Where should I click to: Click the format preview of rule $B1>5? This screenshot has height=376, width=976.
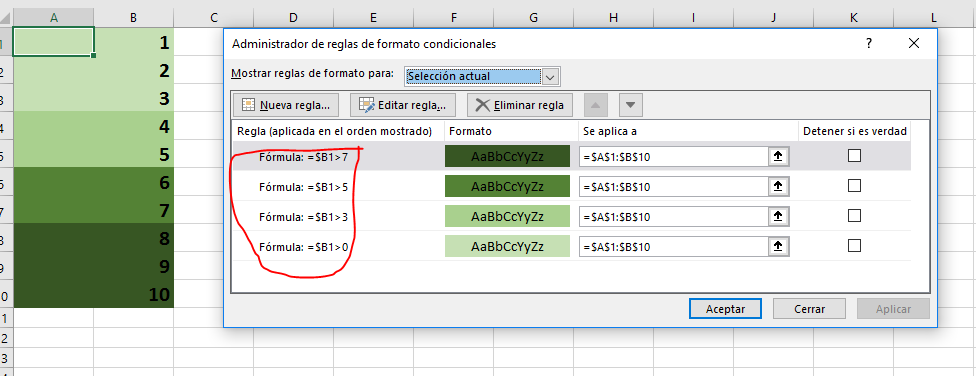[x=507, y=186]
